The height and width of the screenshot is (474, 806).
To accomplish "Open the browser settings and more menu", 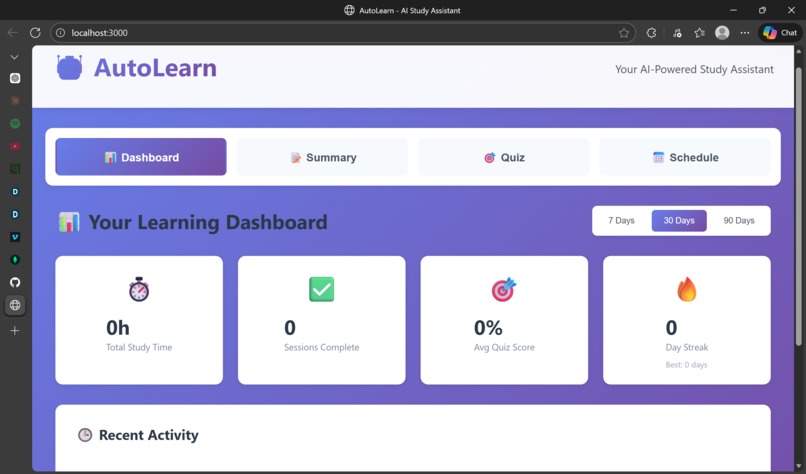I will pos(745,33).
